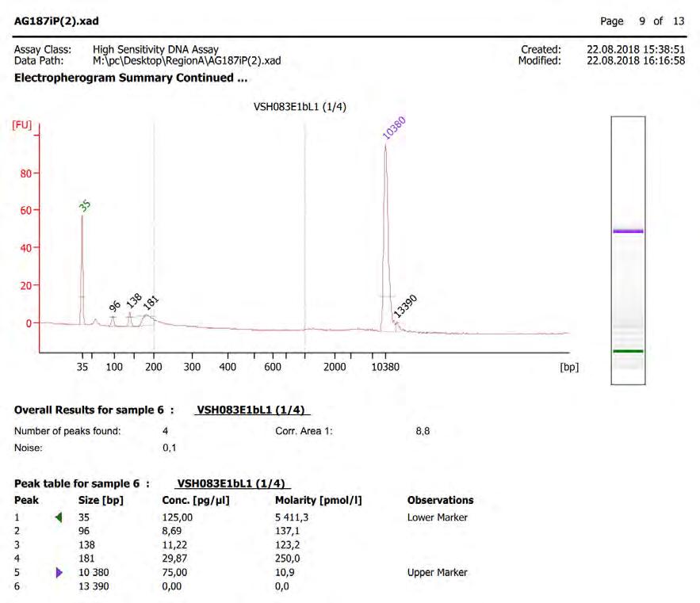Click the file name AG187iP(2).xad header
This screenshot has height=603, width=700.
coord(57,21)
